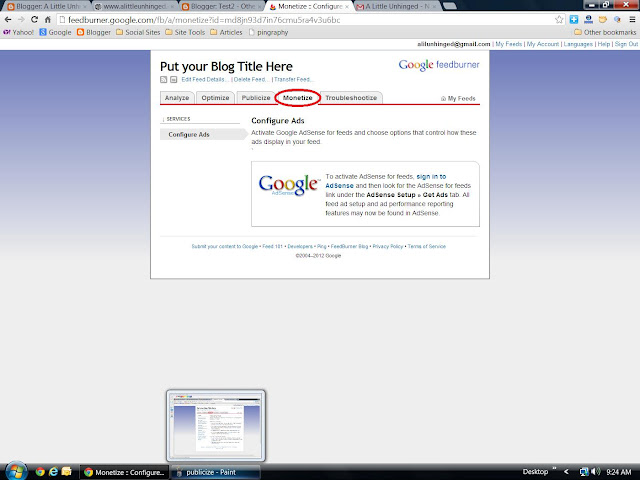Click the blue plus extension icon
This screenshot has width=640, height=480.
click(574, 20)
